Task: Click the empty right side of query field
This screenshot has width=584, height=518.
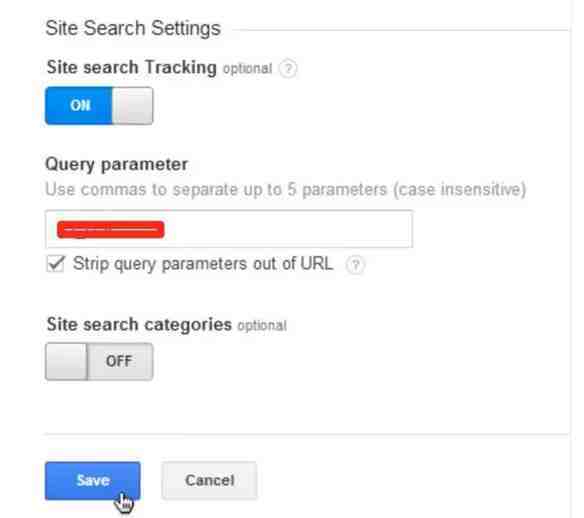Action: point(291,229)
